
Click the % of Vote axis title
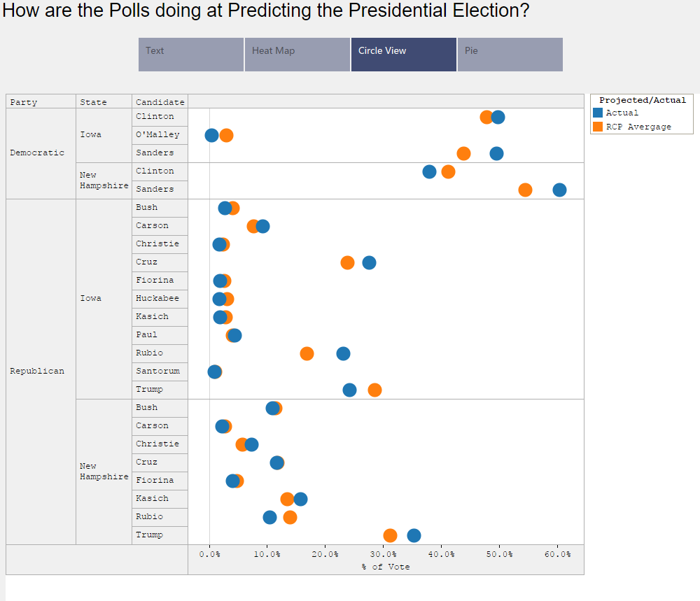tap(386, 567)
